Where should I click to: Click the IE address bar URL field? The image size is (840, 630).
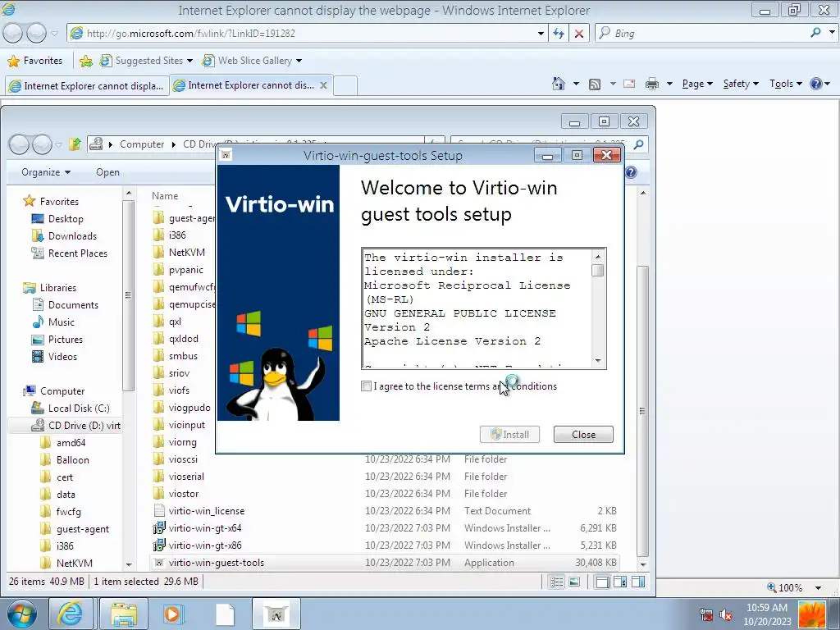[x=308, y=33]
